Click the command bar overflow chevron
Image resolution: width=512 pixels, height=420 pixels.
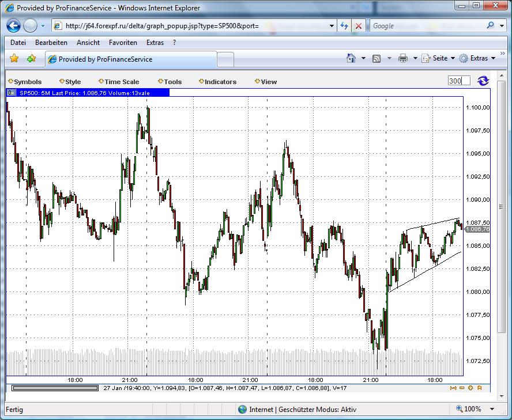(x=503, y=54)
